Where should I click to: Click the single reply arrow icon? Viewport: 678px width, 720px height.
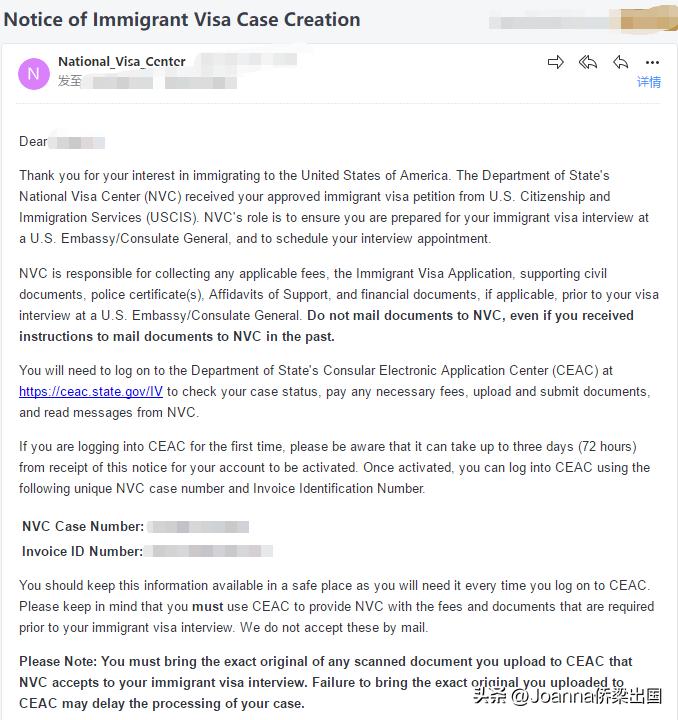[x=620, y=63]
